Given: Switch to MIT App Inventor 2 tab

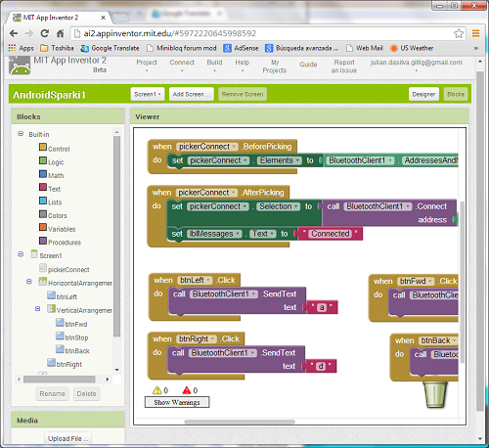Looking at the screenshot, I should click(x=59, y=18).
